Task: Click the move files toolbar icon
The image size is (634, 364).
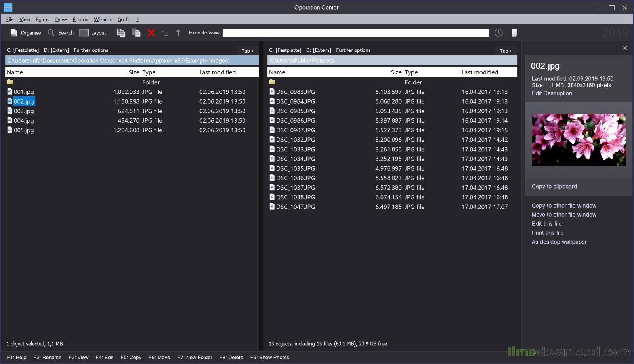Action: pyautogui.click(x=136, y=33)
